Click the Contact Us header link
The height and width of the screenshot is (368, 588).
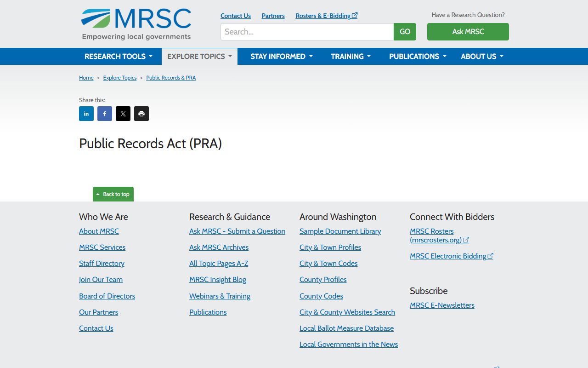point(236,16)
